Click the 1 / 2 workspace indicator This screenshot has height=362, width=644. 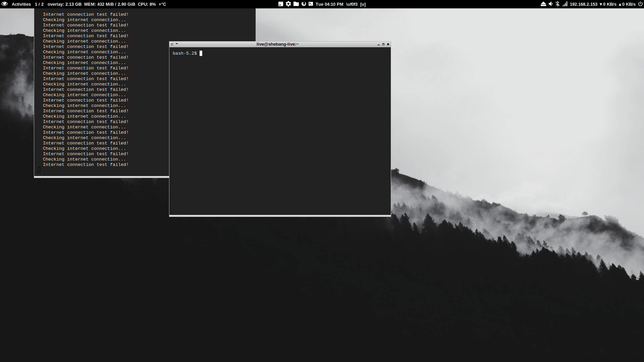pyautogui.click(x=39, y=4)
